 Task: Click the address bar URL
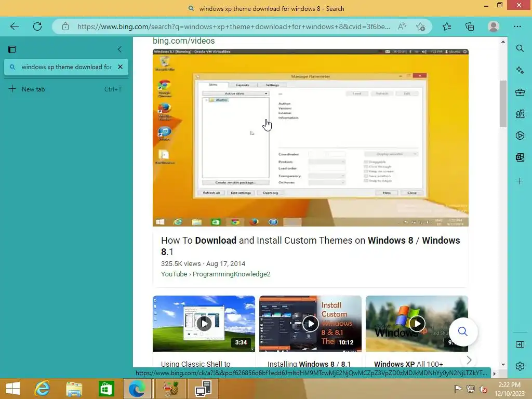click(233, 26)
